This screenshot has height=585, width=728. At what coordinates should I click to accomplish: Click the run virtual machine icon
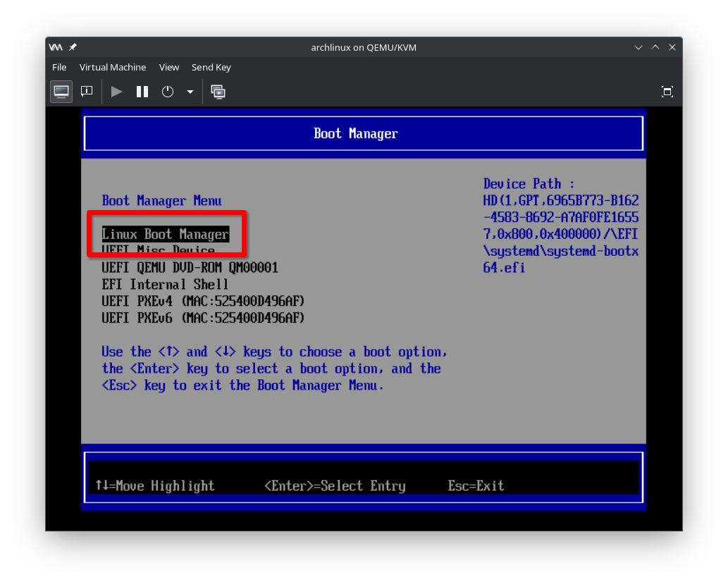point(116,92)
